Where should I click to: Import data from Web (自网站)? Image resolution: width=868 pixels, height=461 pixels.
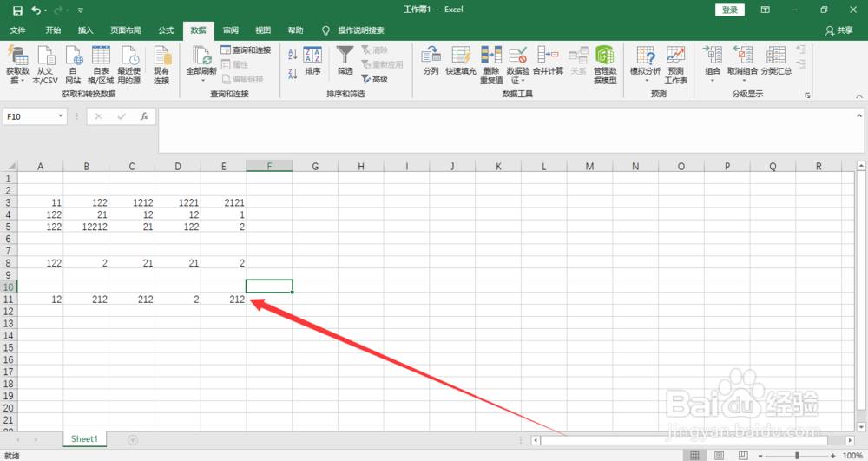[x=73, y=65]
